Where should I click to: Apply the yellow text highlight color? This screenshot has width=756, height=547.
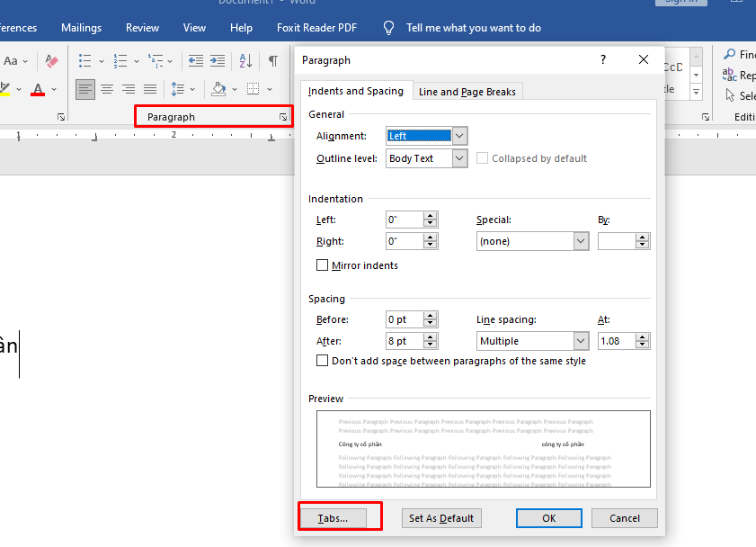pos(4,89)
